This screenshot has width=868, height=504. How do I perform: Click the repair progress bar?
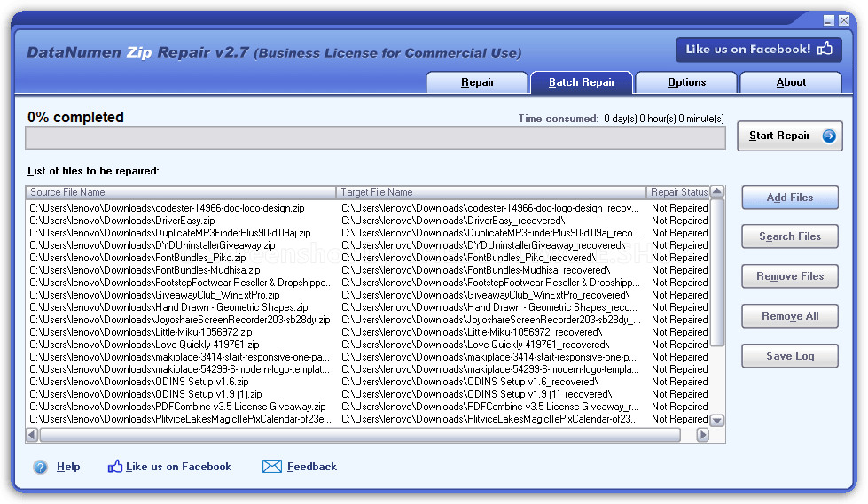click(375, 138)
